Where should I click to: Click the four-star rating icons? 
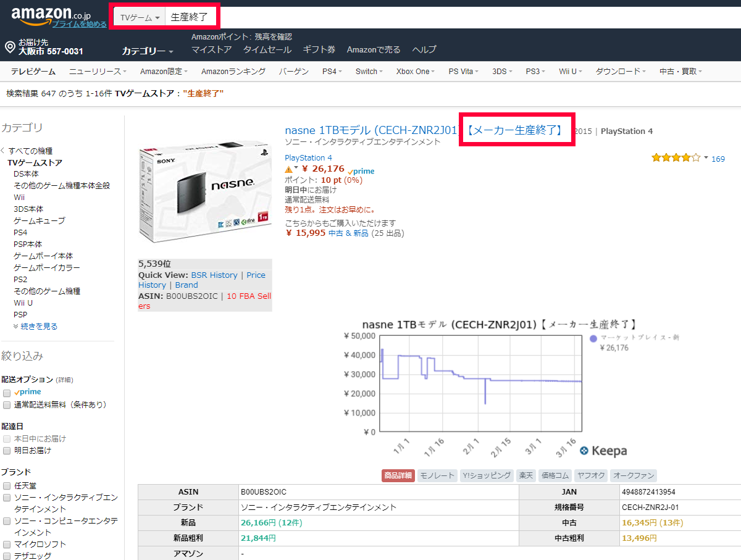coord(676,158)
